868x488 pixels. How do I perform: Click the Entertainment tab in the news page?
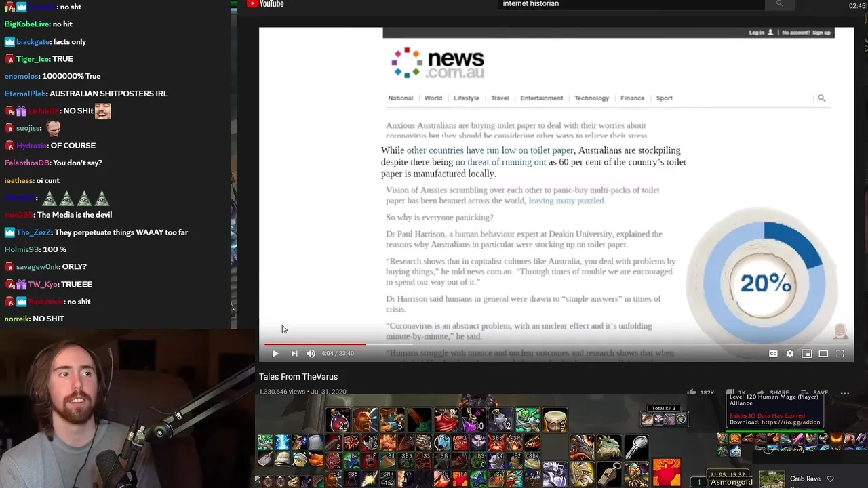pyautogui.click(x=542, y=98)
